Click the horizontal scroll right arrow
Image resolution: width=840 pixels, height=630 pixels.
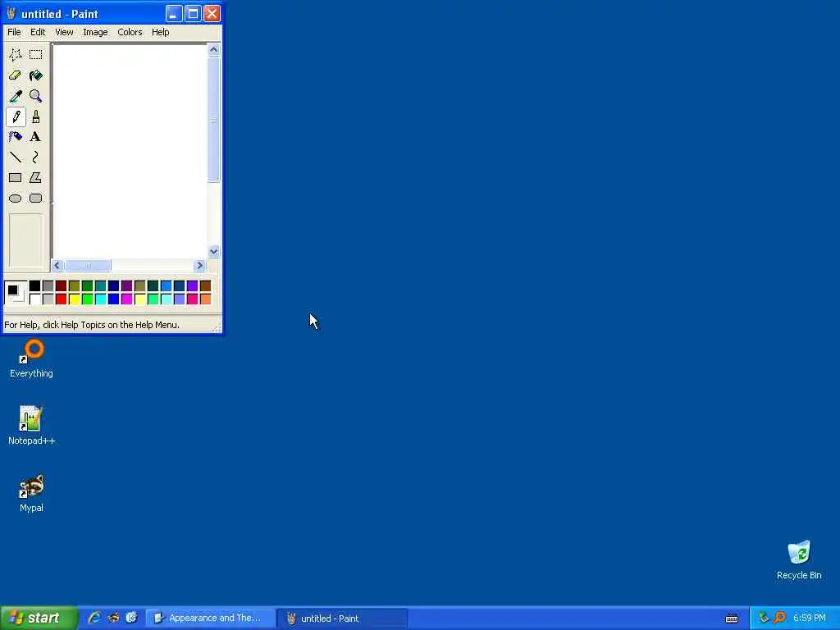pyautogui.click(x=200, y=265)
